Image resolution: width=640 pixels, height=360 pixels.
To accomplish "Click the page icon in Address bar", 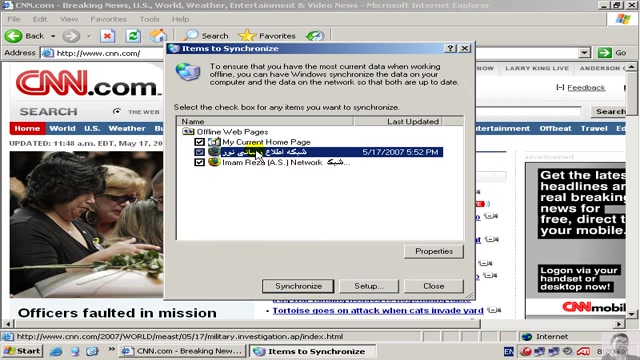I will tap(48, 53).
